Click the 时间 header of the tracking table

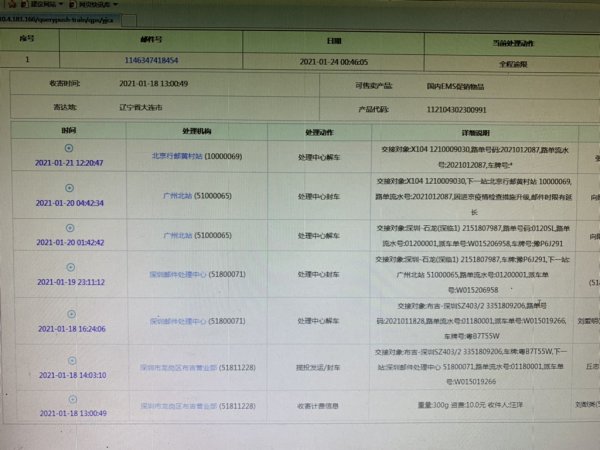(68, 130)
